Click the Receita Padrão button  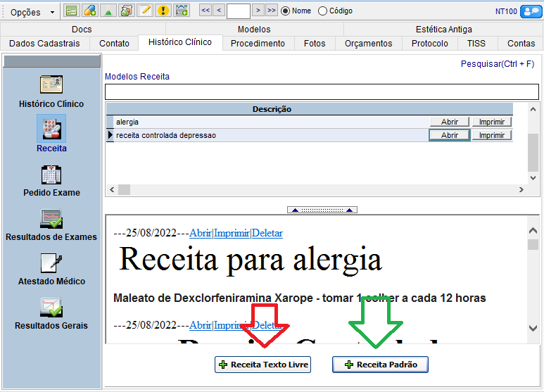tap(380, 365)
